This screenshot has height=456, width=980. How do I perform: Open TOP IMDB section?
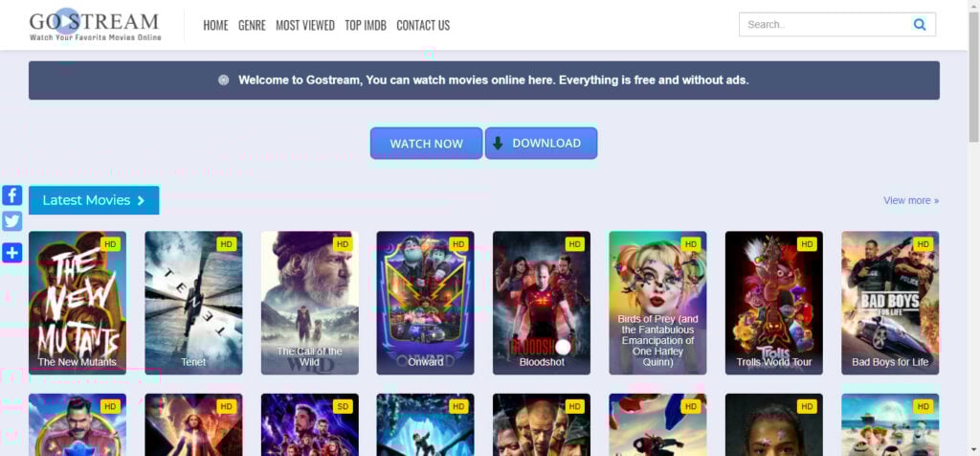(x=366, y=26)
